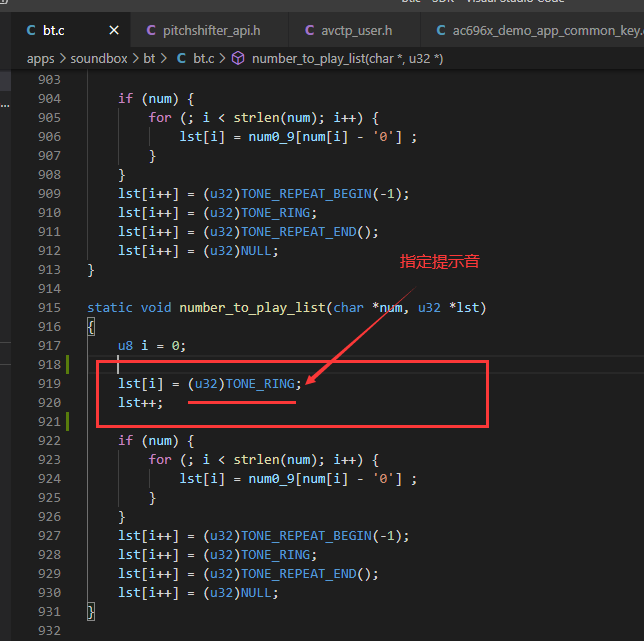Click TONE_RING on line 928

[x=276, y=555]
